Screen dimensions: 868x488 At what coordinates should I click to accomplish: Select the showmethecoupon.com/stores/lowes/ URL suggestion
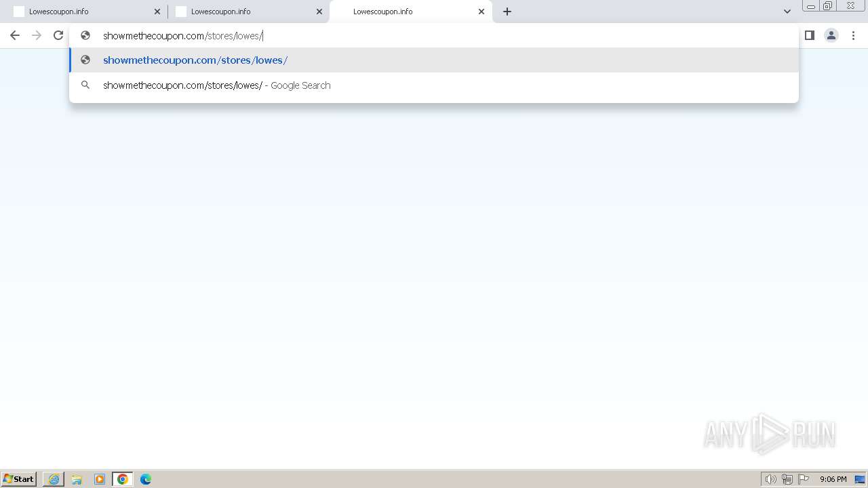434,60
